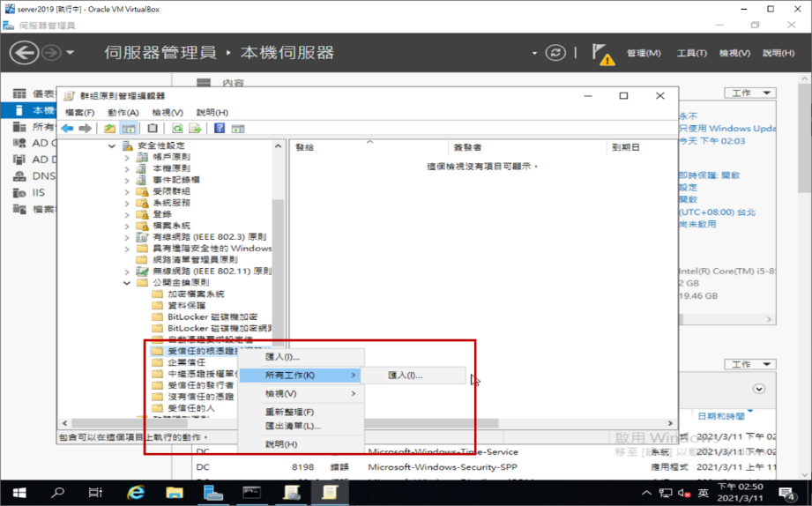Collapse the 安全性設定 tree node
Viewport: 812px width, 506px height.
[112, 145]
